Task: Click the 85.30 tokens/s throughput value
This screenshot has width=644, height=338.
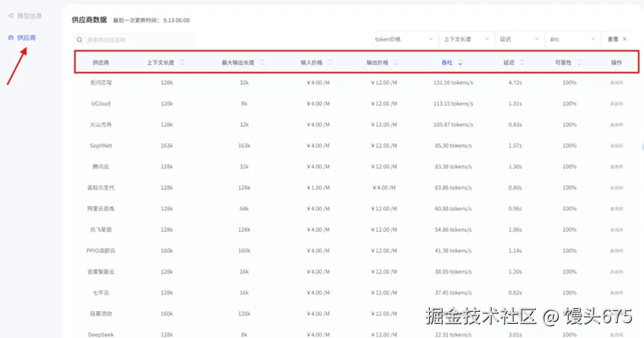Action: tap(453, 145)
